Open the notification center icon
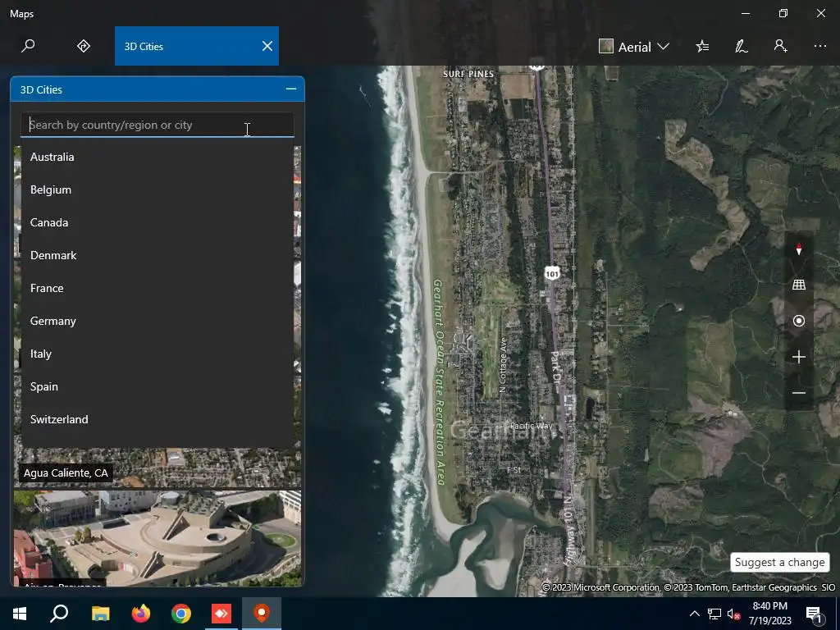Image resolution: width=840 pixels, height=630 pixels. click(813, 614)
